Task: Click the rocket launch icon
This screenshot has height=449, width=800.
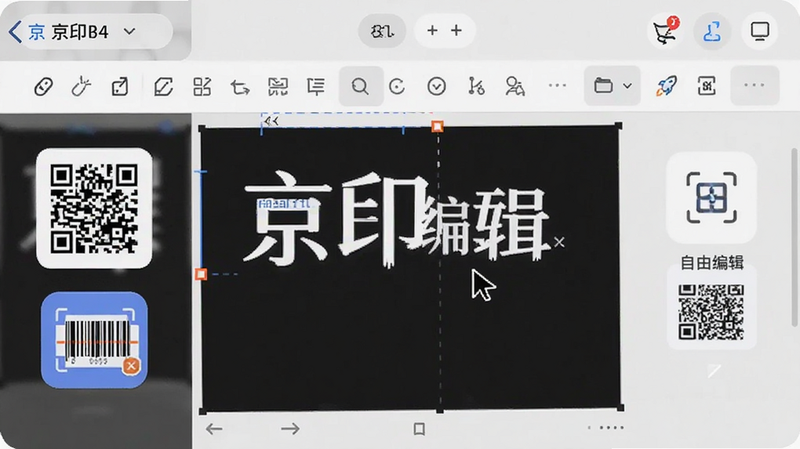Action: pos(666,86)
